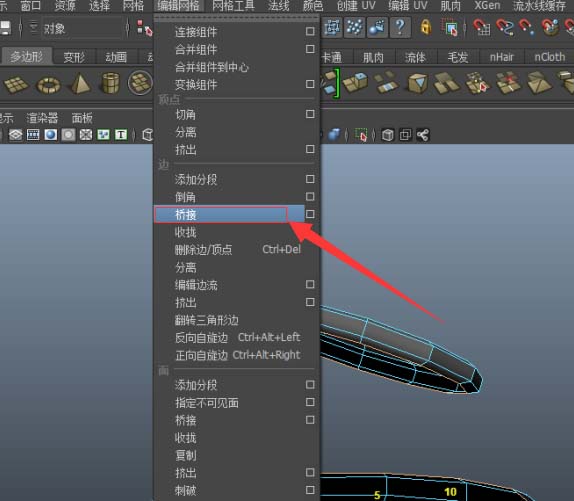Click the shelf icon with three flat tiles

point(447,83)
